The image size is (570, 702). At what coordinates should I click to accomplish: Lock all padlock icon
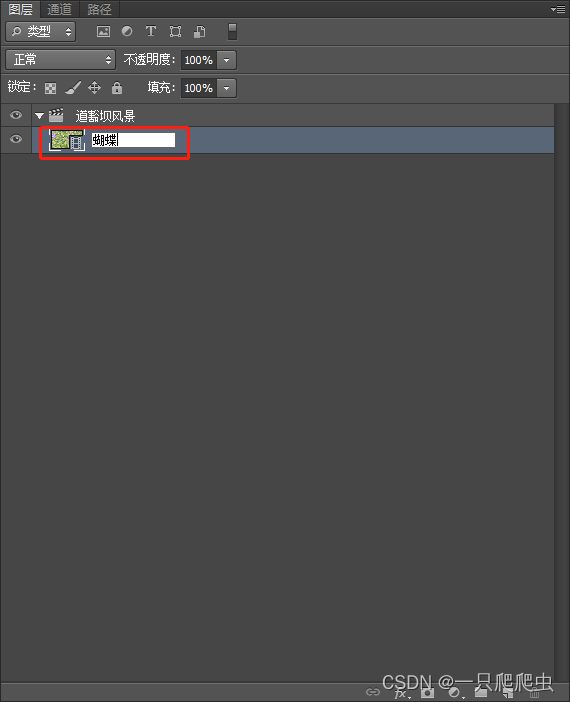tap(117, 88)
